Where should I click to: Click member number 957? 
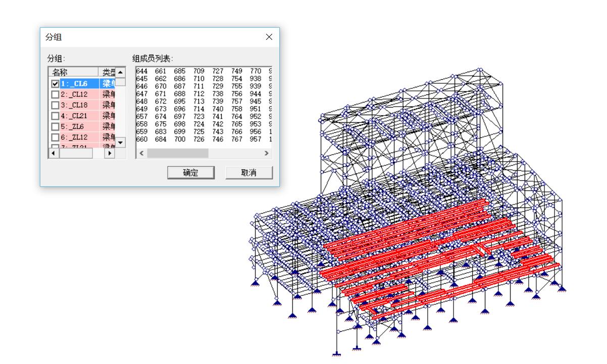pyautogui.click(x=256, y=139)
